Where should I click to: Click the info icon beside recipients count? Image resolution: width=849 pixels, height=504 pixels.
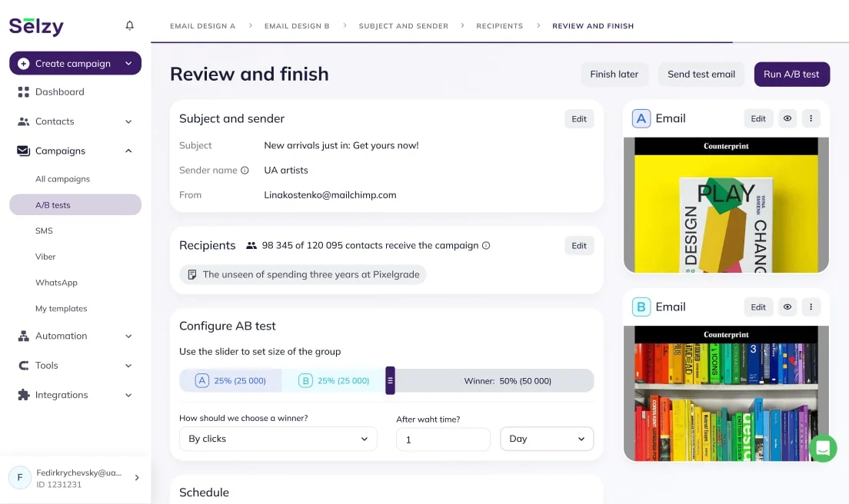485,246
